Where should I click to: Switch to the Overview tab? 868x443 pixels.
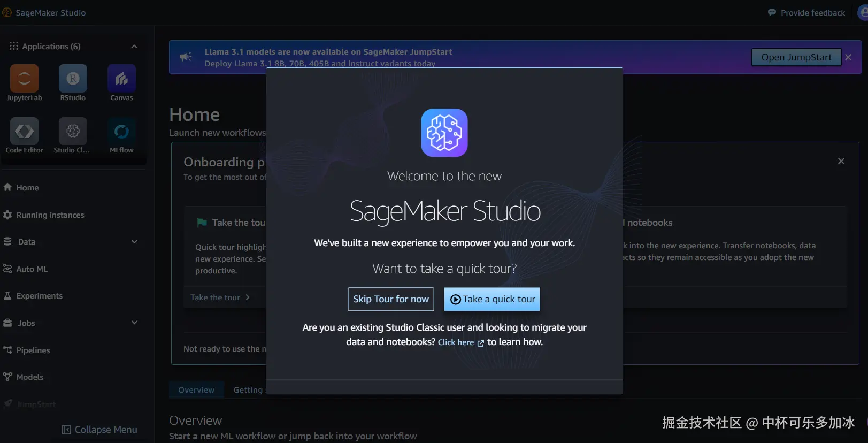coord(196,390)
